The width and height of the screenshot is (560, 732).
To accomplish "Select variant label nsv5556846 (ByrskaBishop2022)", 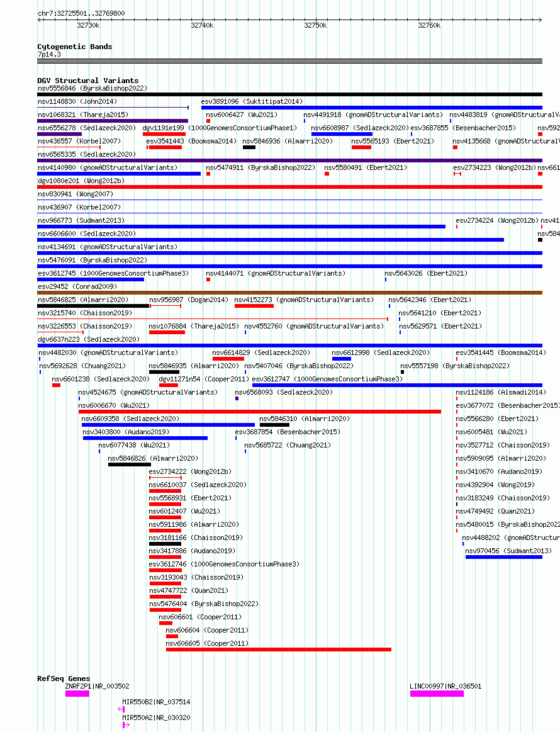I will point(92,88).
